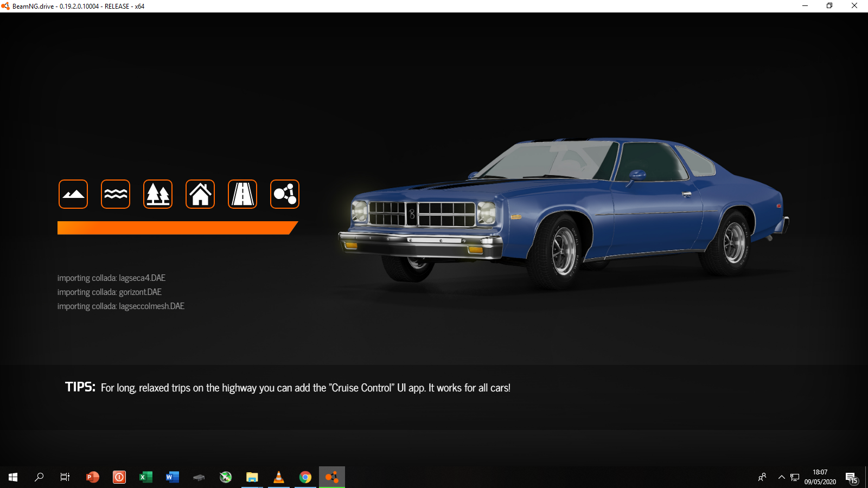The width and height of the screenshot is (868, 488).
Task: Click the orange loading progress bar
Action: (177, 228)
